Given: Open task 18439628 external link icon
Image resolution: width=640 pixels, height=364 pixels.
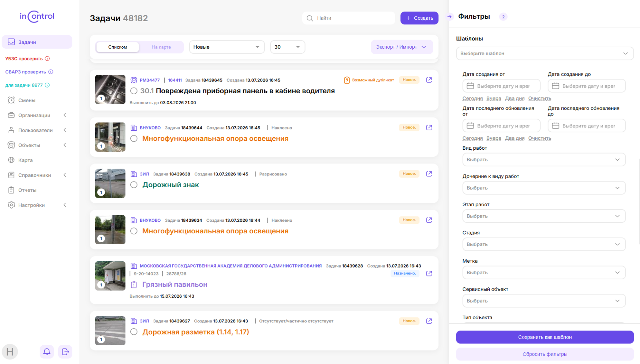Looking at the screenshot, I should click(x=429, y=273).
